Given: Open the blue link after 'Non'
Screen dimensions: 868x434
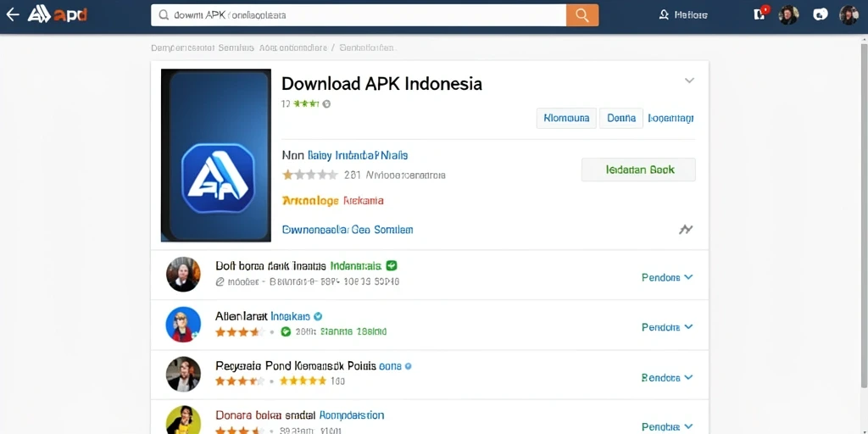Looking at the screenshot, I should (358, 156).
